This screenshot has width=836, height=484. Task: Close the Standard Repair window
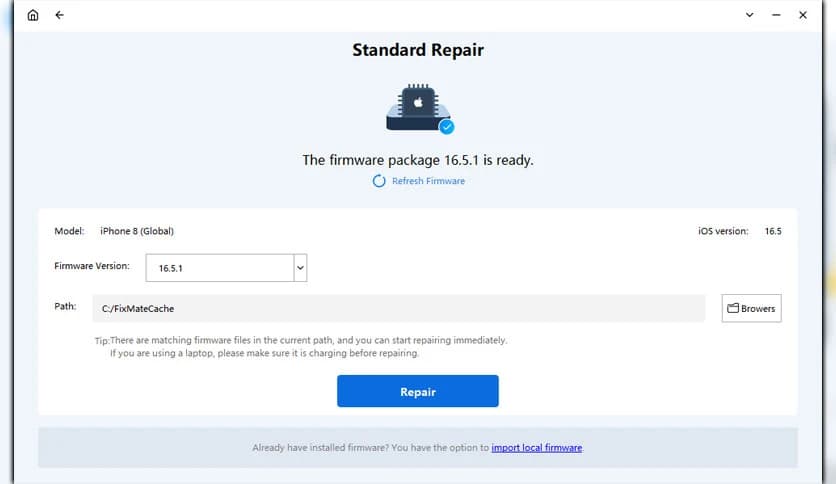pos(802,15)
